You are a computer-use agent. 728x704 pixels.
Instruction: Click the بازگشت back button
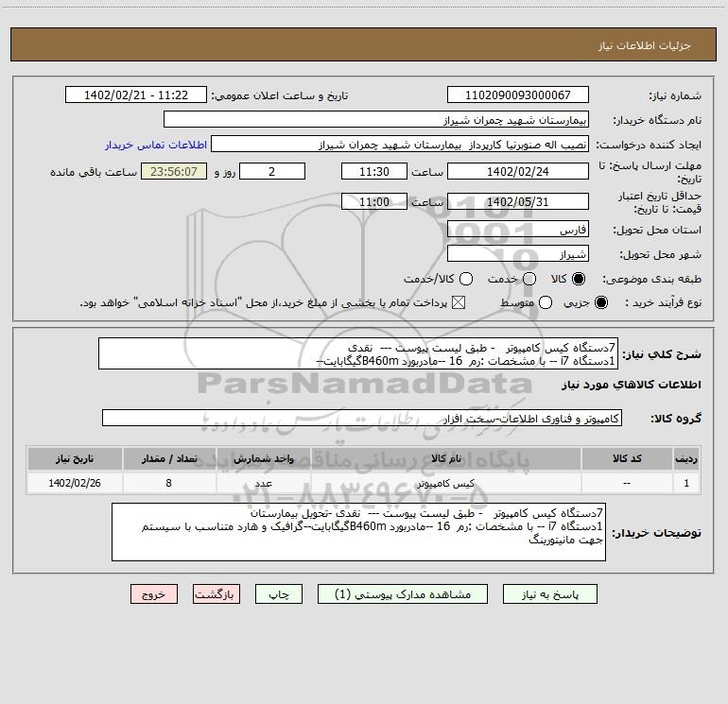tap(217, 594)
